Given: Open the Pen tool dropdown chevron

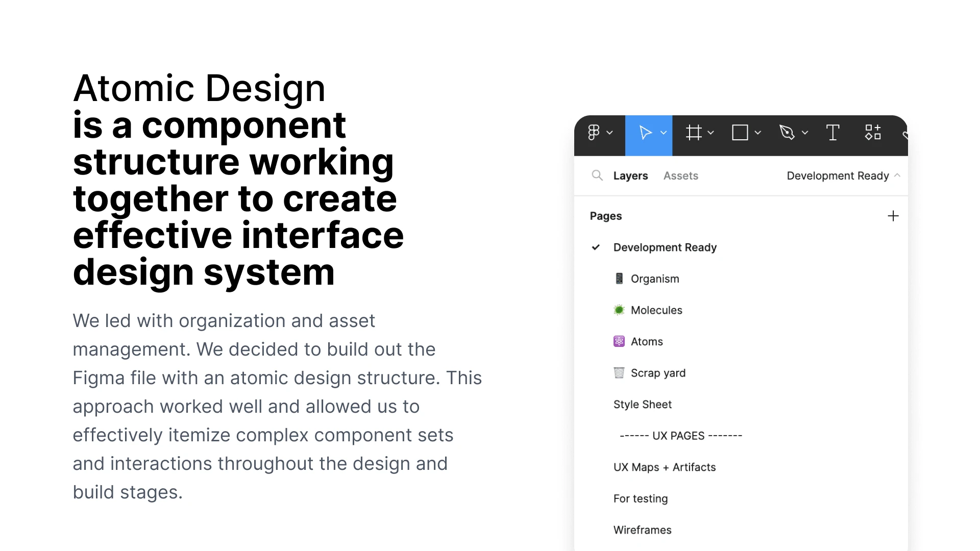Looking at the screenshot, I should pos(805,133).
